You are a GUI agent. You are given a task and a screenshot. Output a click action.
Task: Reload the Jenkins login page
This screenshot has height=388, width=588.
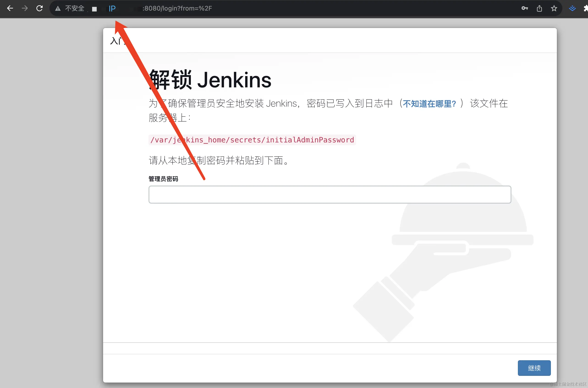[x=40, y=8]
